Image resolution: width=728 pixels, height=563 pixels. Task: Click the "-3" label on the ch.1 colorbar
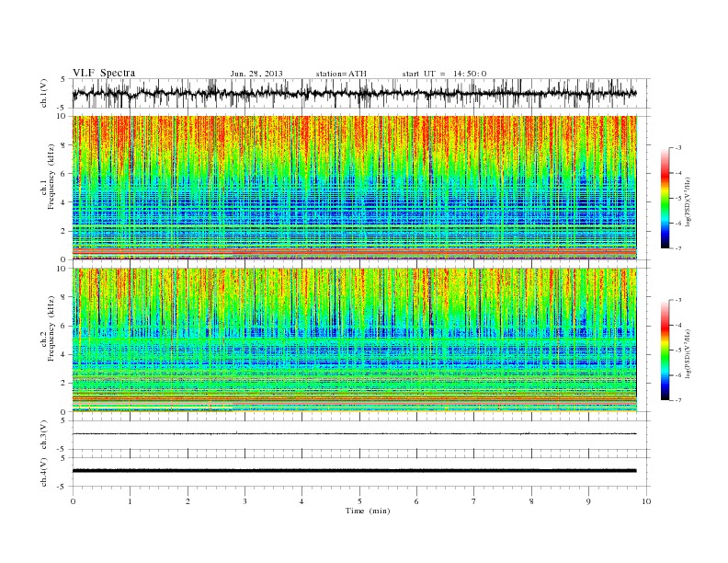click(677, 148)
